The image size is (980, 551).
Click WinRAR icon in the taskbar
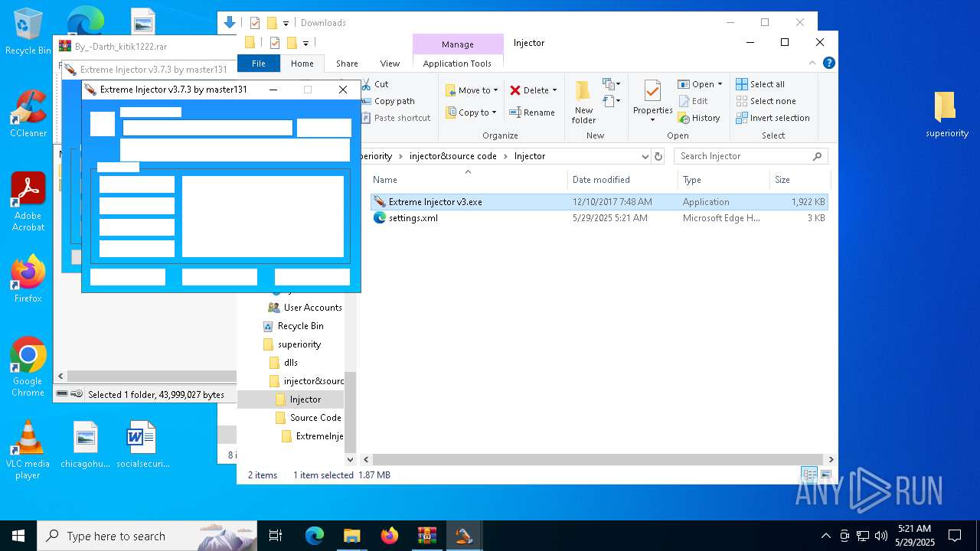426,536
